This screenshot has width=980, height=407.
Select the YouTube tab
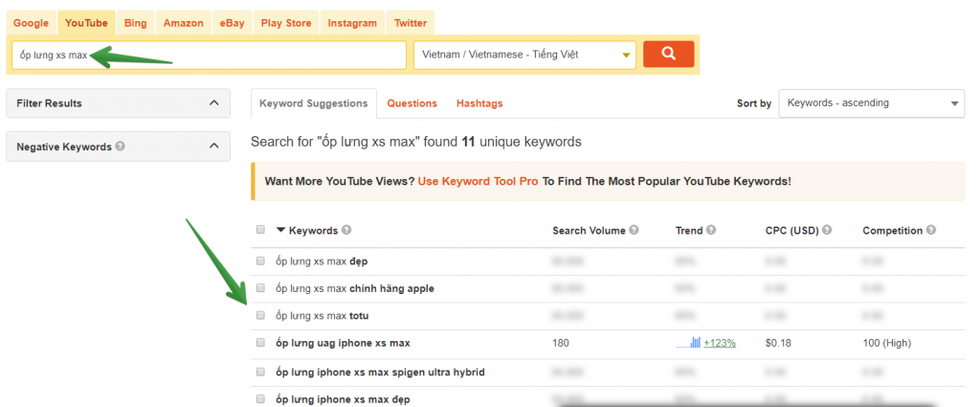click(86, 23)
